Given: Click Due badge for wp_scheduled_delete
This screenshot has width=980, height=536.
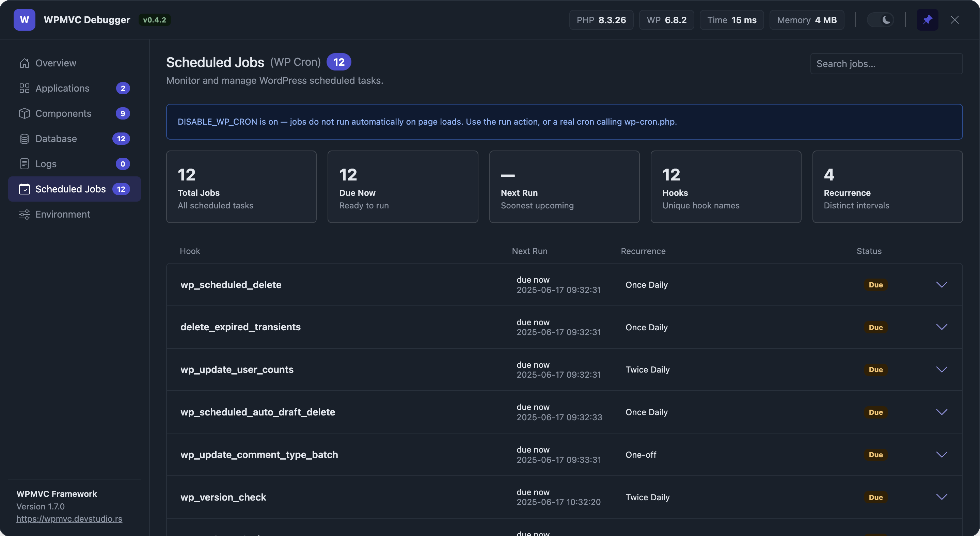Looking at the screenshot, I should click(x=876, y=285).
